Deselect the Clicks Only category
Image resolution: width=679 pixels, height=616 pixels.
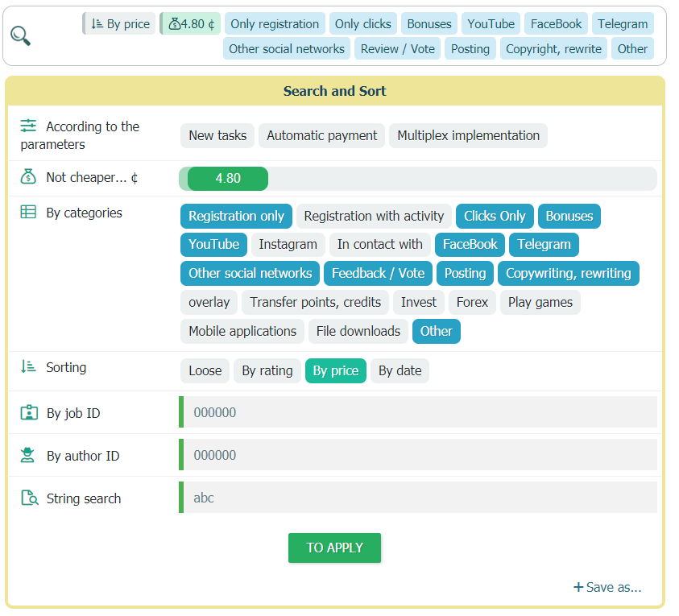495,216
